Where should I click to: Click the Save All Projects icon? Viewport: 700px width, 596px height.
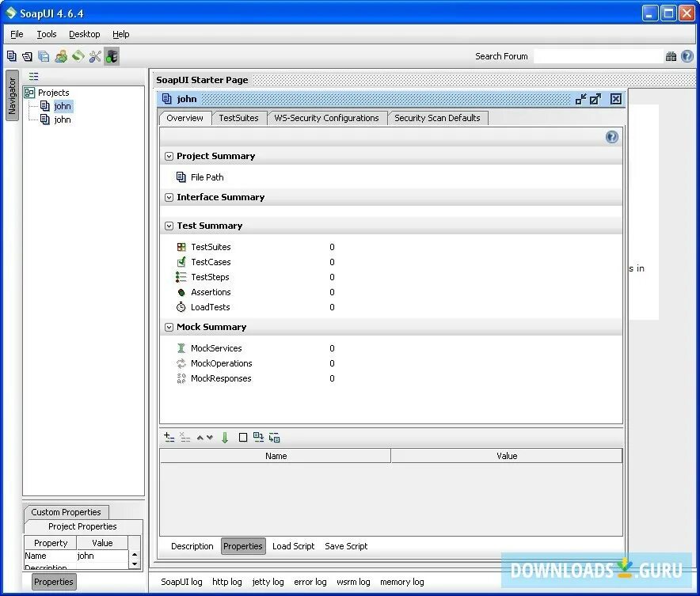[x=44, y=56]
